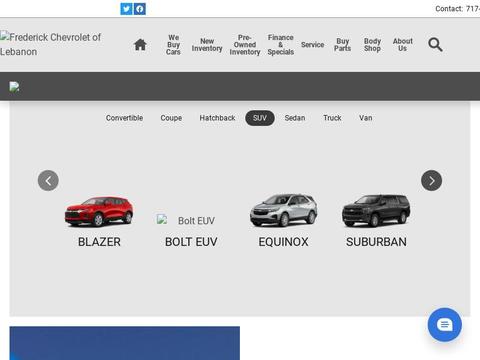Click the Contact phone number text
This screenshot has height=360, width=480.
pos(457,9)
